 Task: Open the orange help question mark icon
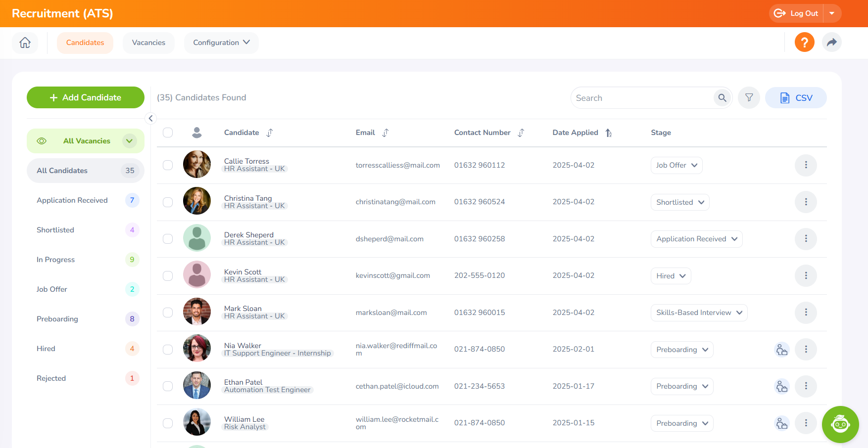click(x=804, y=43)
